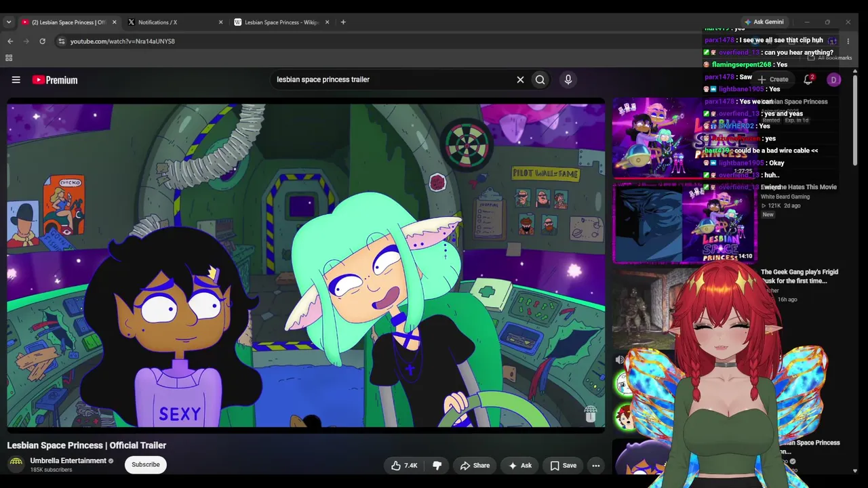Open 'The Geek Gang play's Frigid Dusk' title
Screen dimensions: 868x488
(x=800, y=276)
